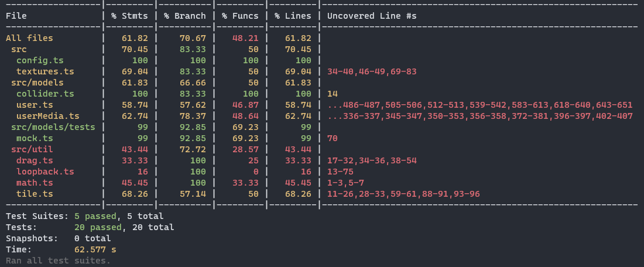The width and height of the screenshot is (644, 267).
Task: Click the time value '62.577 s'
Action: (x=95, y=249)
